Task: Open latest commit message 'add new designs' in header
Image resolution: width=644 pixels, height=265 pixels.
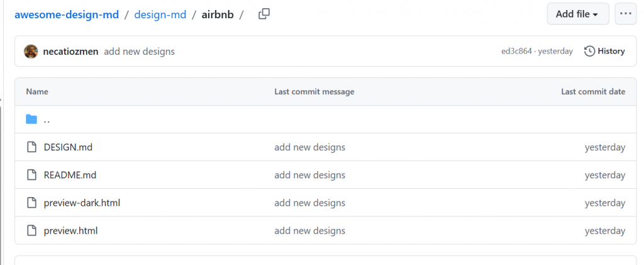Action: coord(139,52)
